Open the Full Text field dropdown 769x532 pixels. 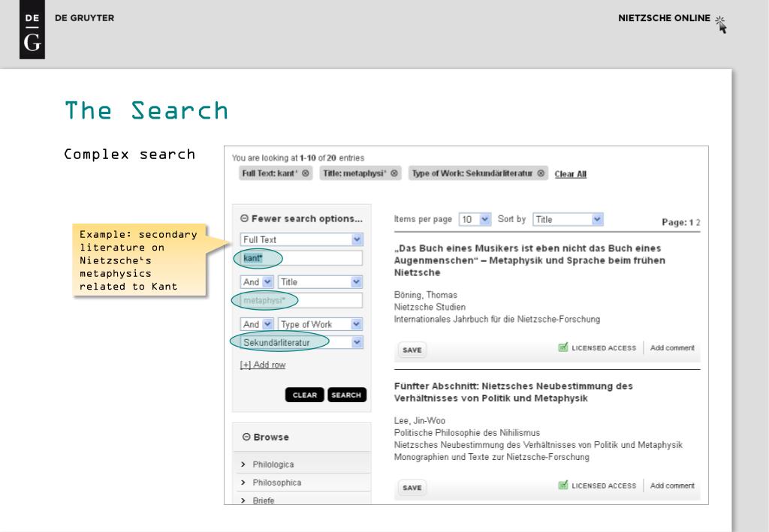click(301, 239)
